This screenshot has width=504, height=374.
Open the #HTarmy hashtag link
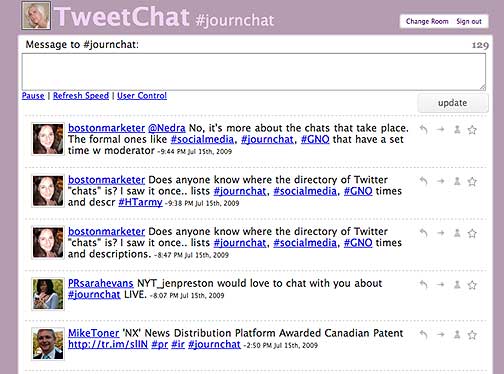point(140,202)
